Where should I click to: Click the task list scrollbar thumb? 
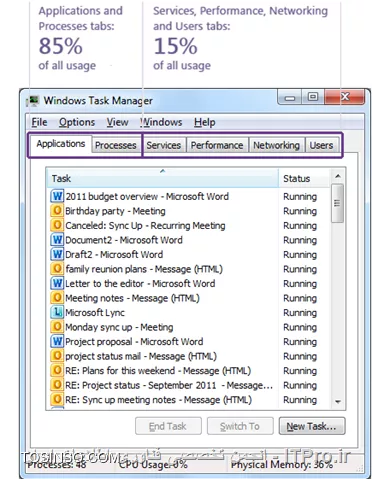click(x=338, y=203)
